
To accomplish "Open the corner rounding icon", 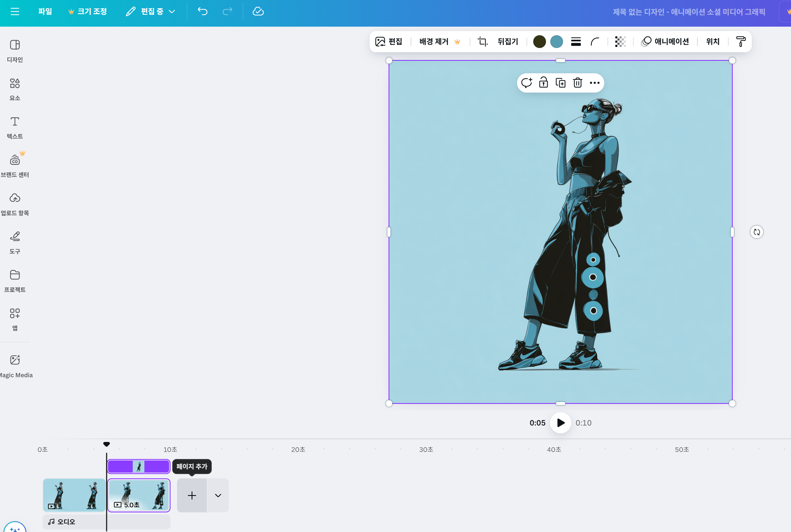I will pos(595,41).
